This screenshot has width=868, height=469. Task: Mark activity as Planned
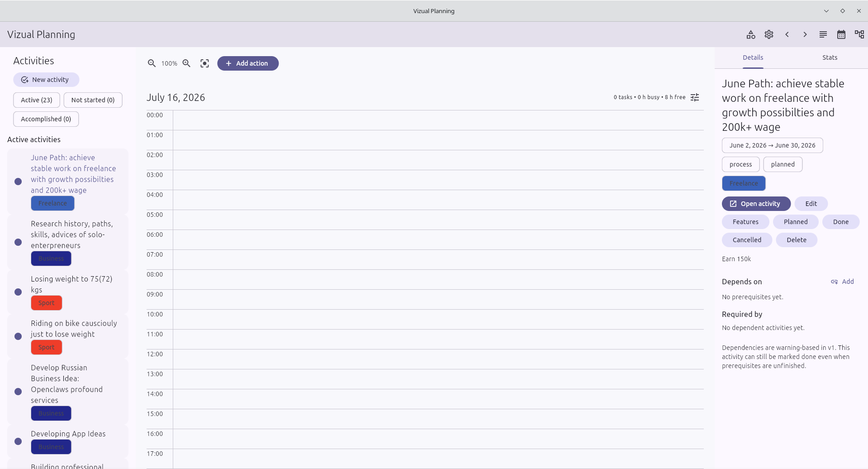click(x=796, y=222)
